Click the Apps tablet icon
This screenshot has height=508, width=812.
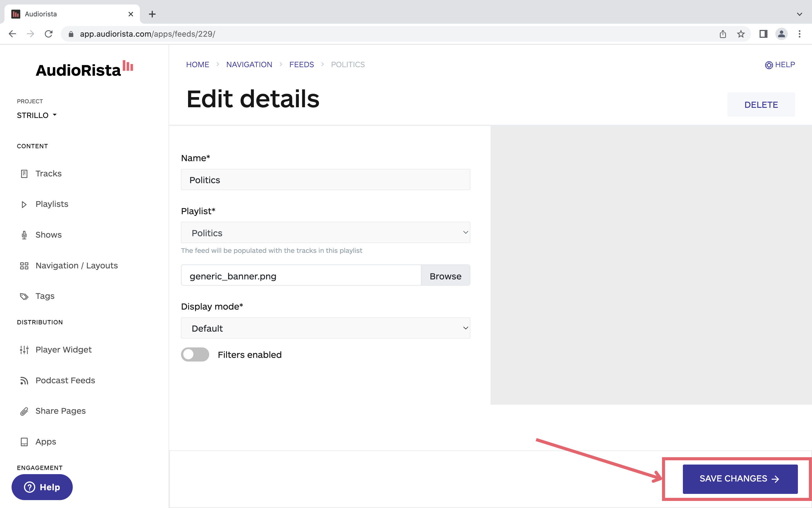click(x=24, y=442)
